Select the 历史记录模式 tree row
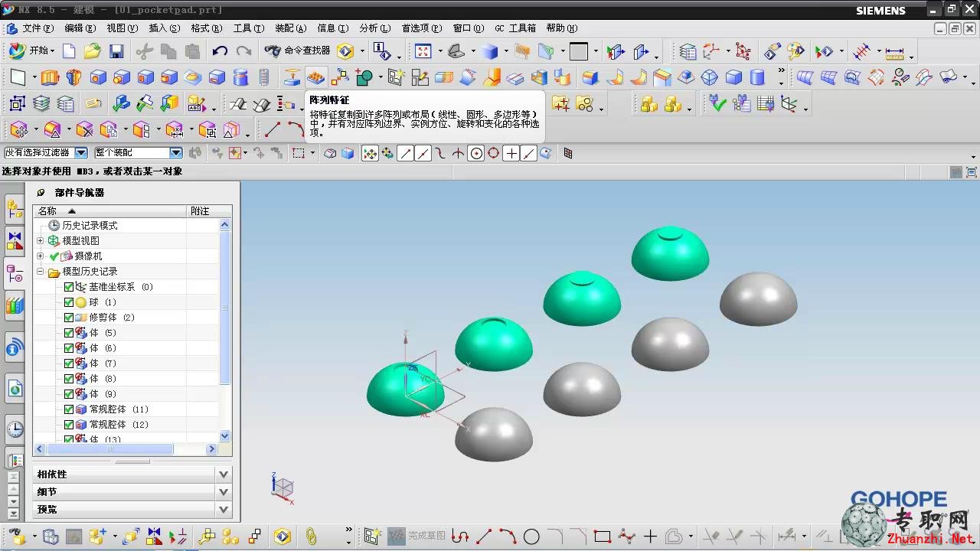 (90, 226)
